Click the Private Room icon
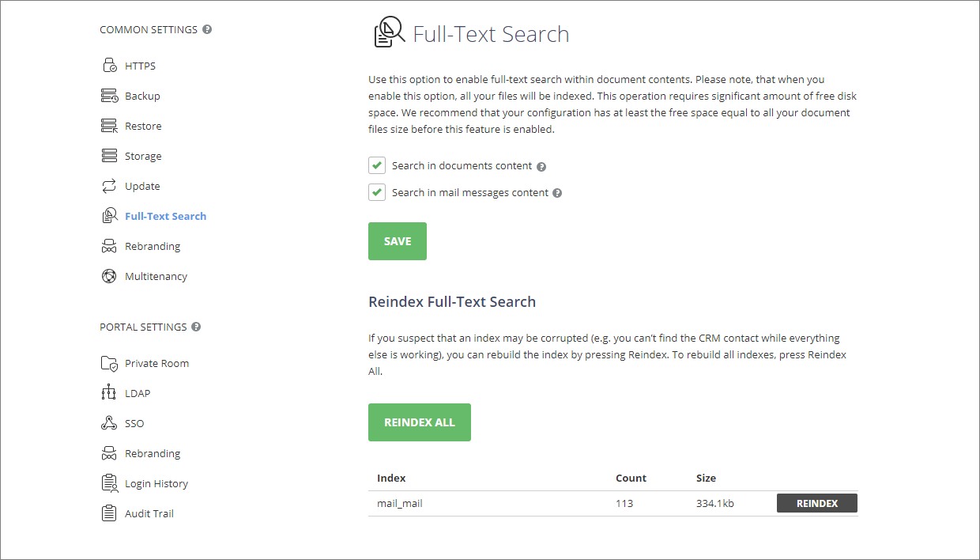Image resolution: width=980 pixels, height=560 pixels. [110, 362]
